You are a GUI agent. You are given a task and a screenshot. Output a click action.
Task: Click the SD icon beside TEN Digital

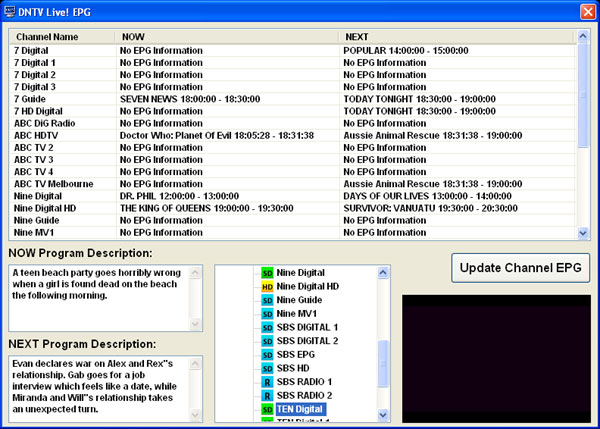coord(267,409)
